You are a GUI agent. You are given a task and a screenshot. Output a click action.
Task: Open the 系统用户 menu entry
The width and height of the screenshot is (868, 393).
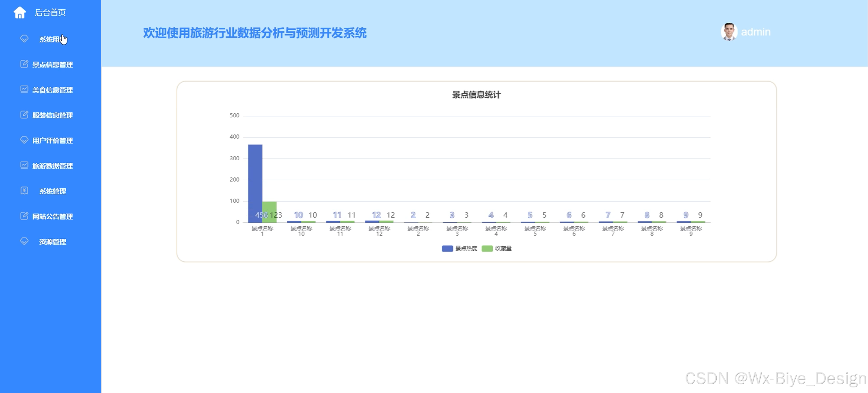pos(52,39)
